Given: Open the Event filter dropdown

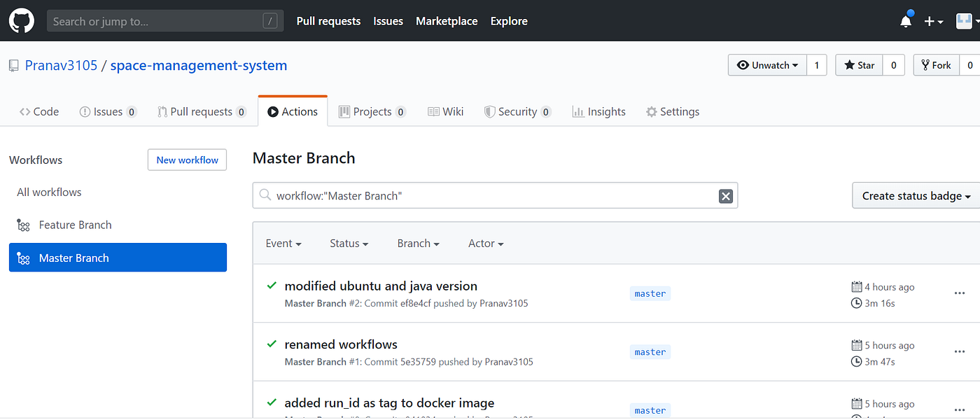Looking at the screenshot, I should click(283, 243).
